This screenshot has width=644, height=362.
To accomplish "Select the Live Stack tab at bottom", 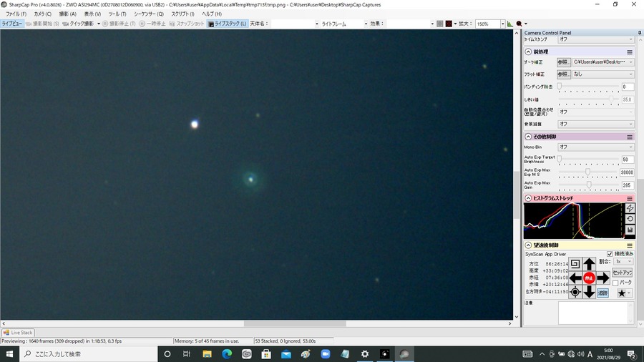I will (x=18, y=333).
